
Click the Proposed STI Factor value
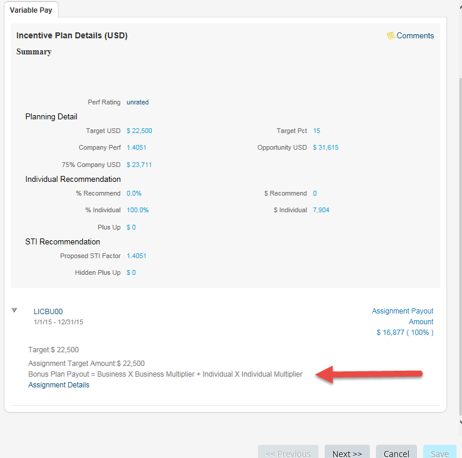[x=136, y=256]
